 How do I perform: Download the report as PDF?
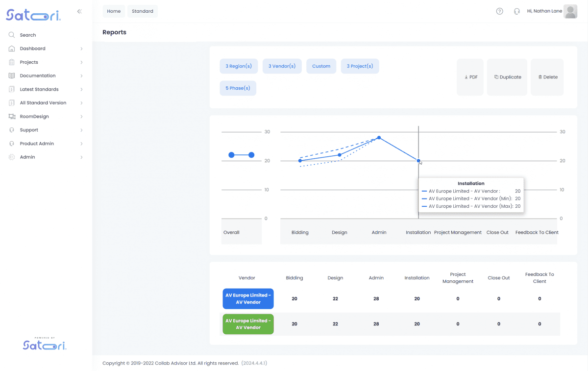point(470,77)
